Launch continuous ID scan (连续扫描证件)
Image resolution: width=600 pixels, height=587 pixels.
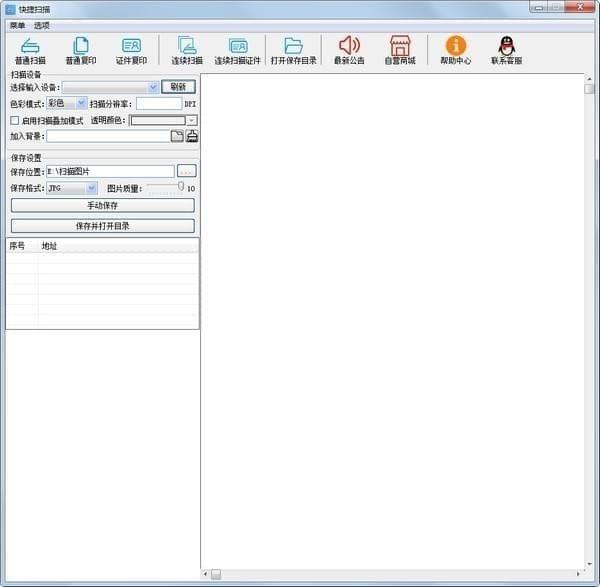click(237, 51)
